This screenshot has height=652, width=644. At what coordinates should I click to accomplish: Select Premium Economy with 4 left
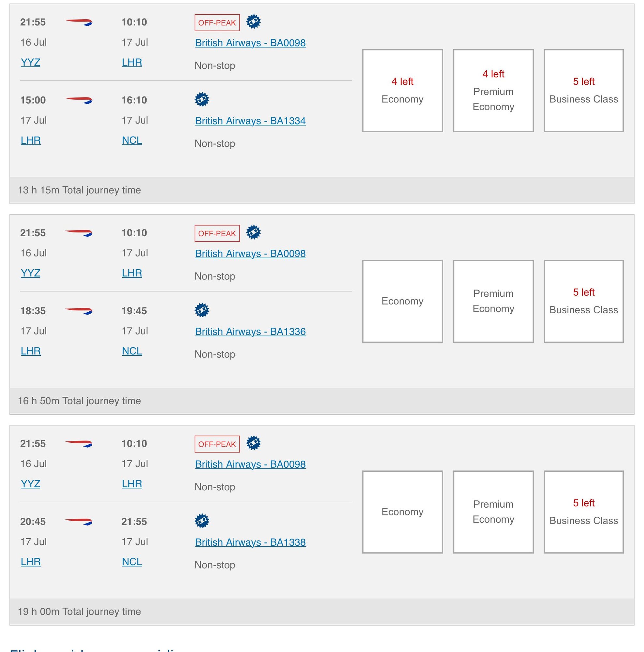tap(493, 90)
